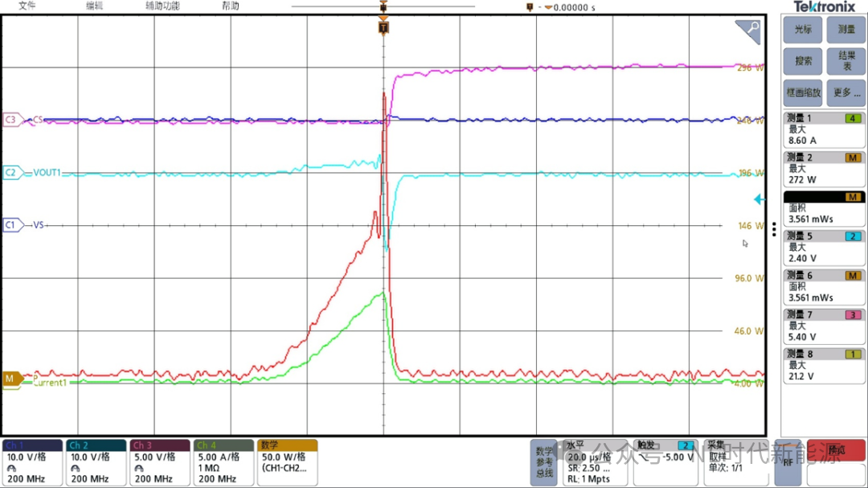
Task: Open the 测量 7 badge showing 5.40 V
Action: point(824,326)
